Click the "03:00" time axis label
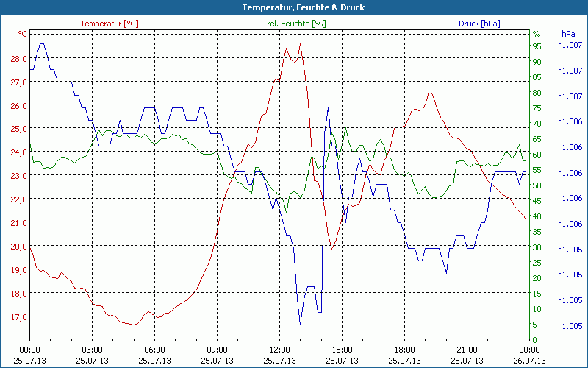 pyautogui.click(x=93, y=350)
